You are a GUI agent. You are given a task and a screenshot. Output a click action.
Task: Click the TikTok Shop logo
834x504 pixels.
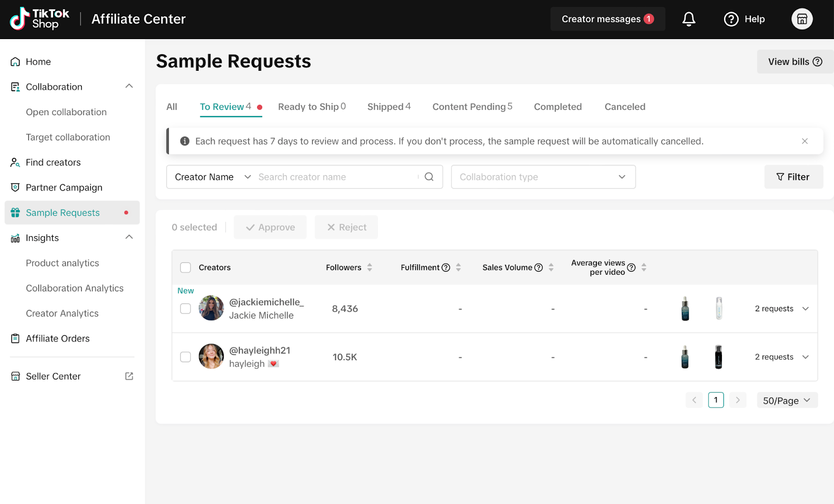40,19
